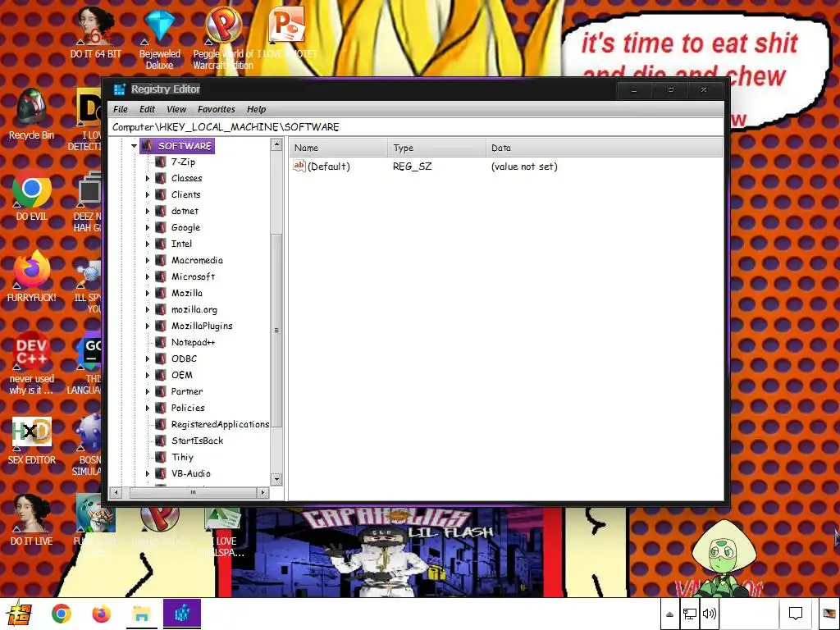Select the Tihiy key folder icon
The width and height of the screenshot is (840, 630).
pyautogui.click(x=160, y=457)
